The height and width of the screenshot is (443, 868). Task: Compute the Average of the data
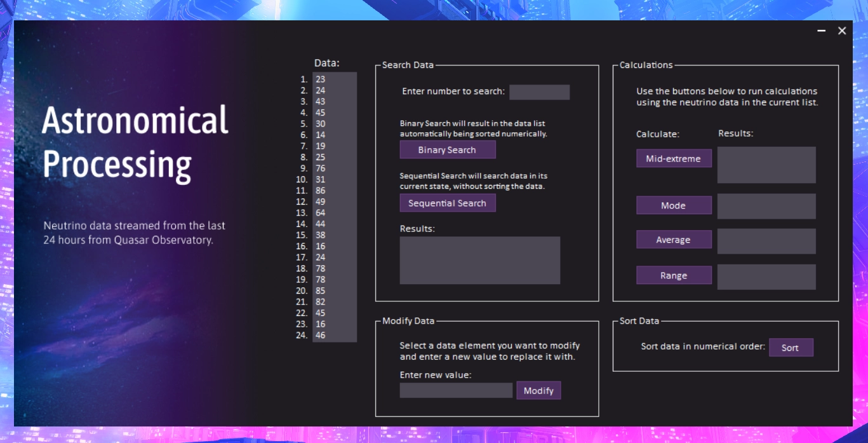674,240
